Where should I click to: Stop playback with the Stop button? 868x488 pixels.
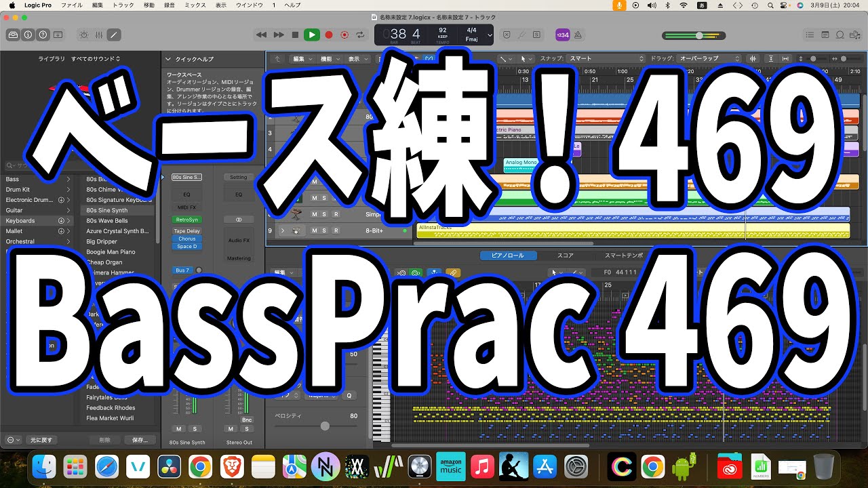tap(295, 35)
